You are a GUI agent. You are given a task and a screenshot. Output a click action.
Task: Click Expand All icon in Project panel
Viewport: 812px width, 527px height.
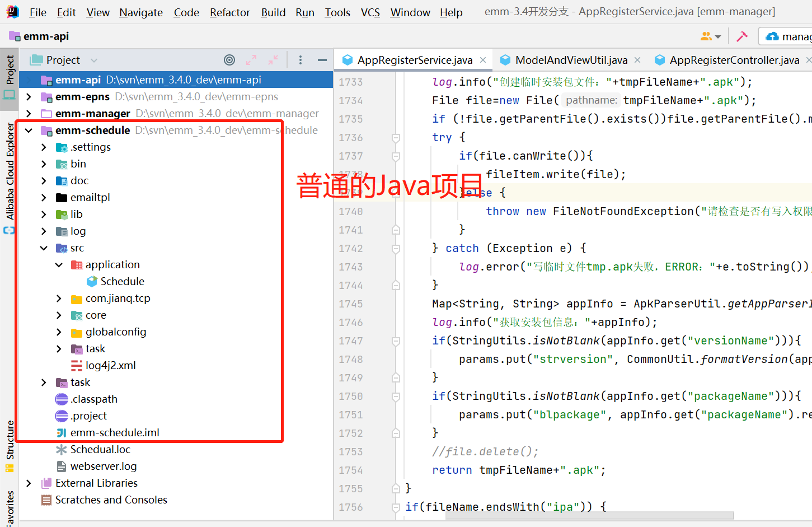(251, 60)
